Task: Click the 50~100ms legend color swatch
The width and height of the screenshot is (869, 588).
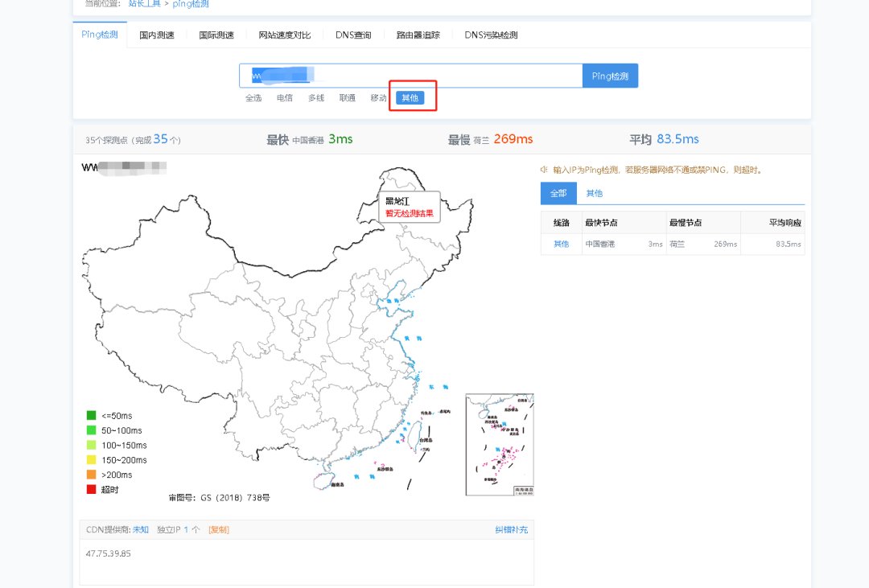Action: tap(92, 430)
